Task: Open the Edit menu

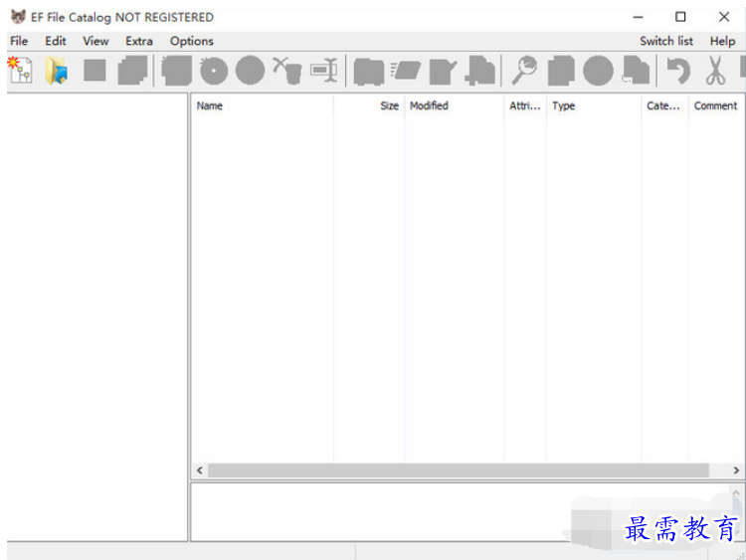Action: pos(55,41)
